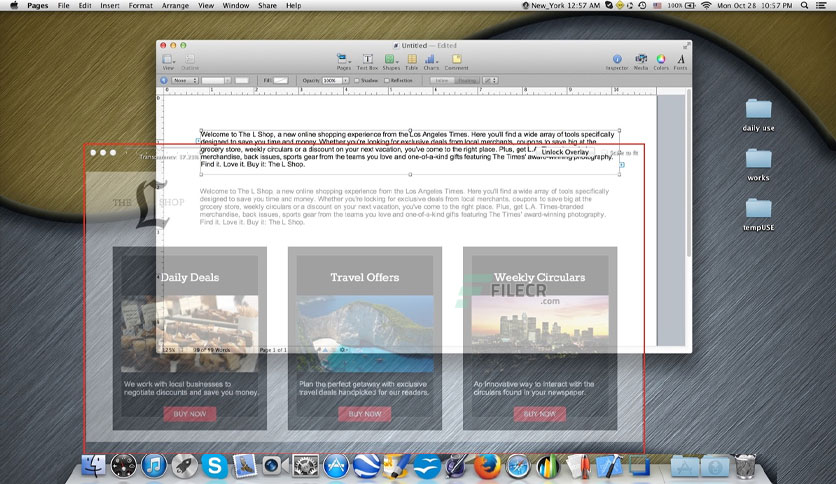This screenshot has width=836, height=484.
Task: Open the Colors picker icon
Action: pos(661,61)
